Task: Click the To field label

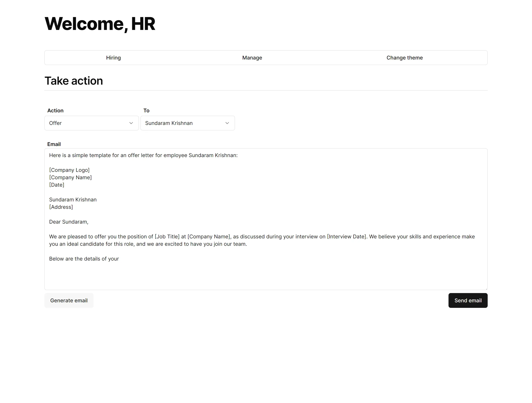Action: point(146,110)
